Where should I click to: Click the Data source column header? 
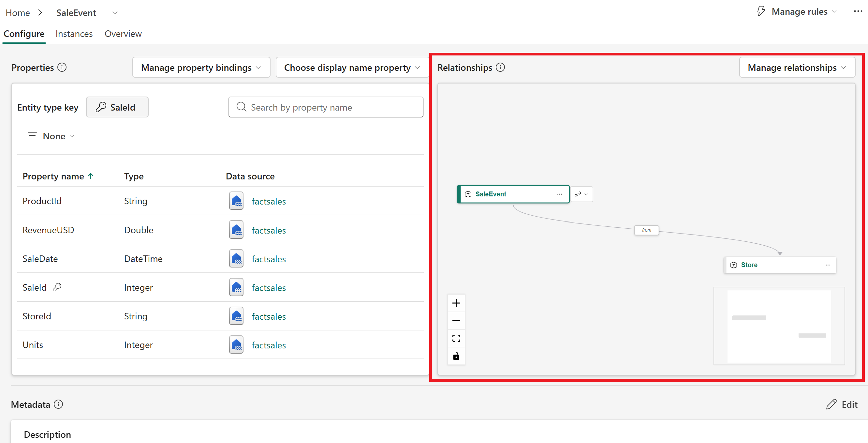(x=250, y=176)
